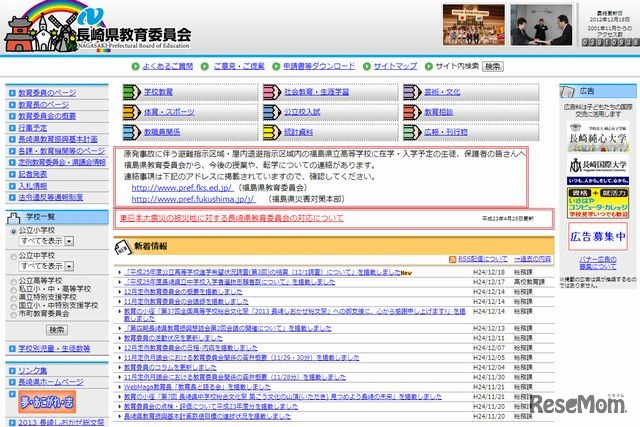Open the サイトマップ link
640x427 pixels.
[x=396, y=66]
